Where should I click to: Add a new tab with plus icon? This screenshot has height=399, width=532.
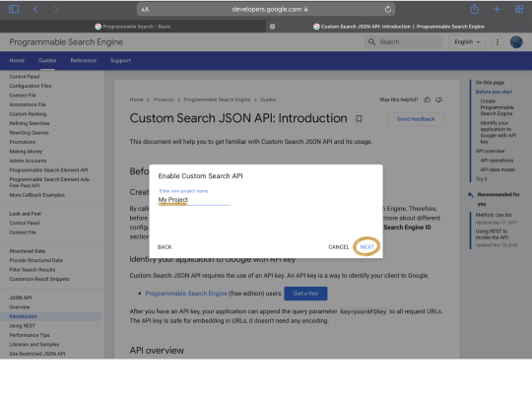(x=497, y=9)
